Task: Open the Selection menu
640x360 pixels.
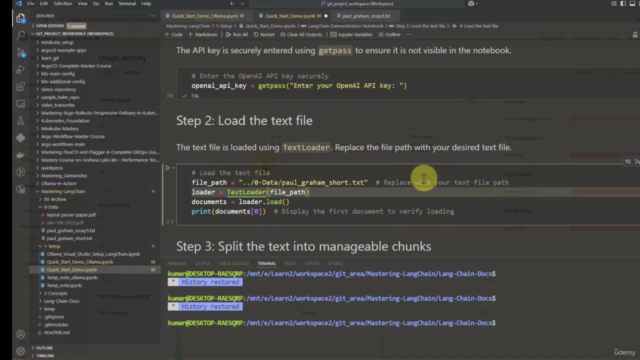Action: pos(62,4)
